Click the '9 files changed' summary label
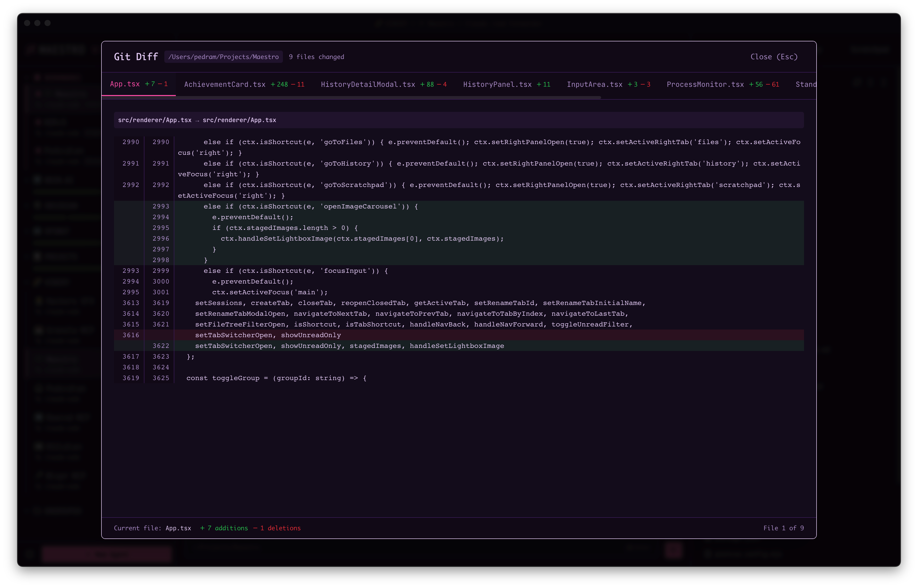The height and width of the screenshot is (588, 918). [316, 56]
